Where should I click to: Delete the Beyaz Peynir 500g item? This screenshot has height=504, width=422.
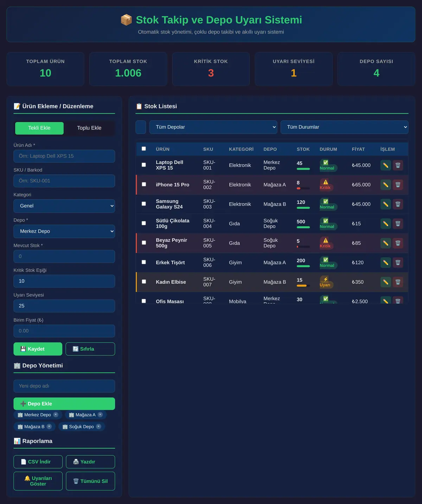coord(398,243)
